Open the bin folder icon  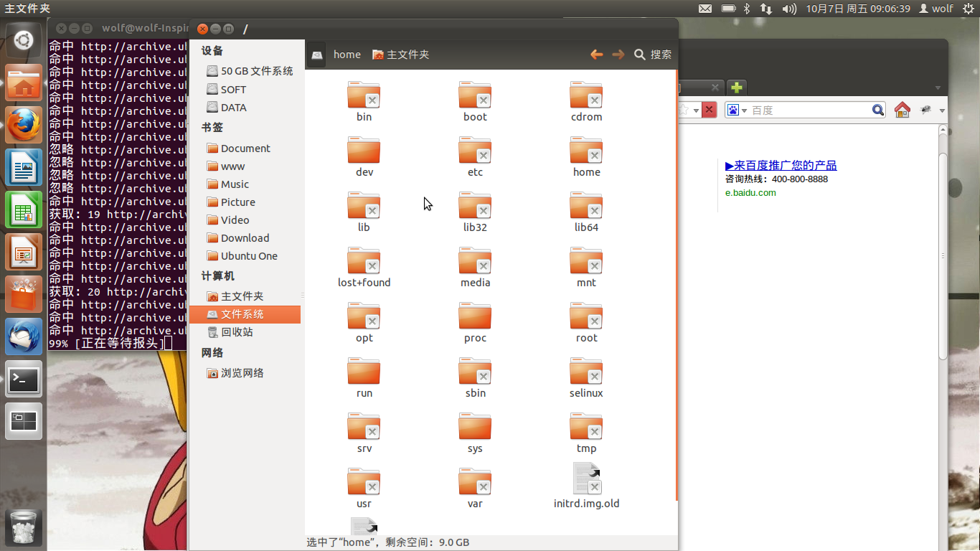(x=364, y=95)
